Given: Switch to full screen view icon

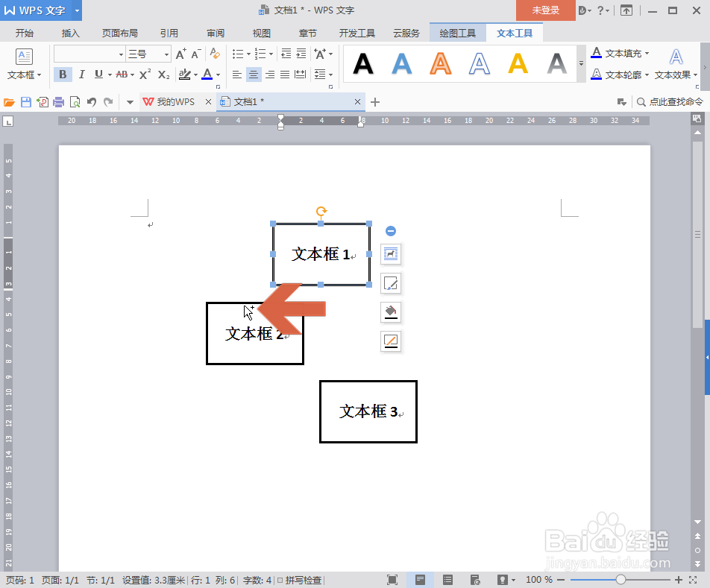Looking at the screenshot, I should [392, 580].
